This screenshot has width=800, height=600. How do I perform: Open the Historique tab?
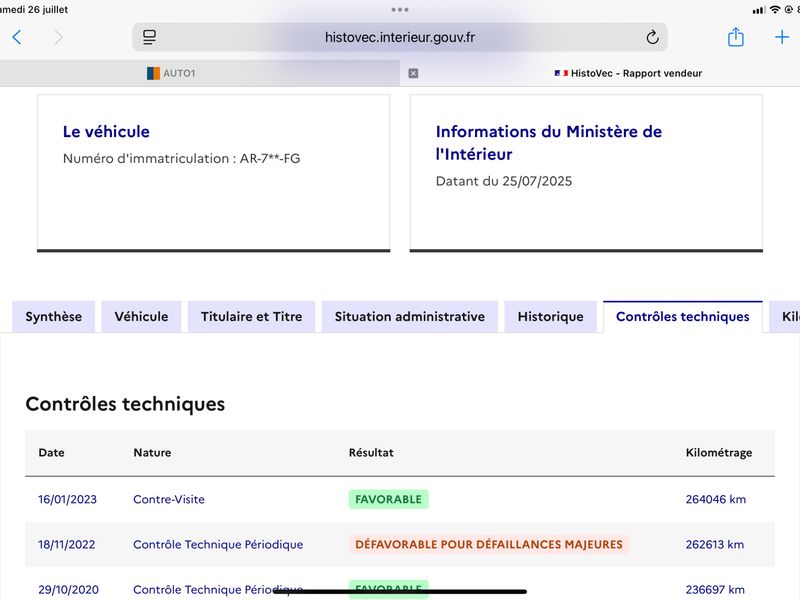click(x=551, y=317)
